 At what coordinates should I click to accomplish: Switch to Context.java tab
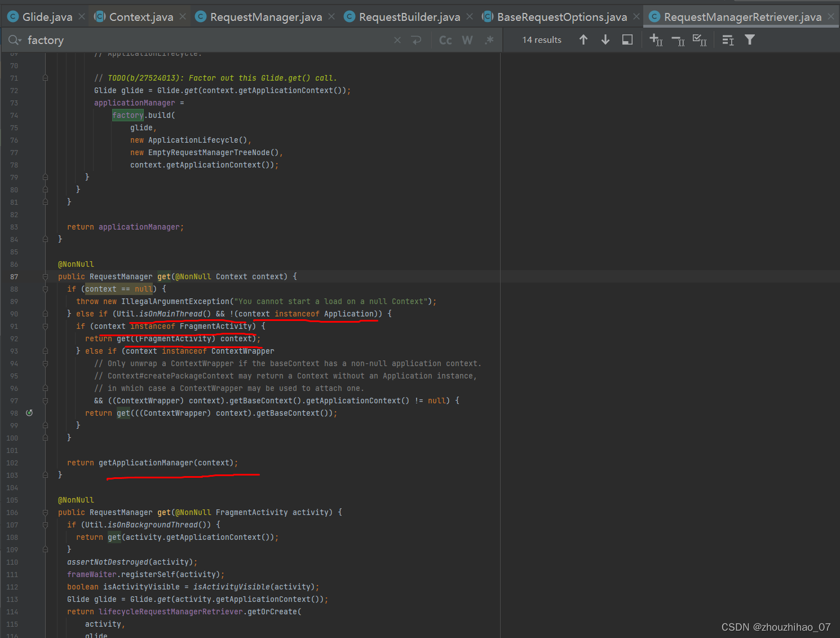click(141, 17)
